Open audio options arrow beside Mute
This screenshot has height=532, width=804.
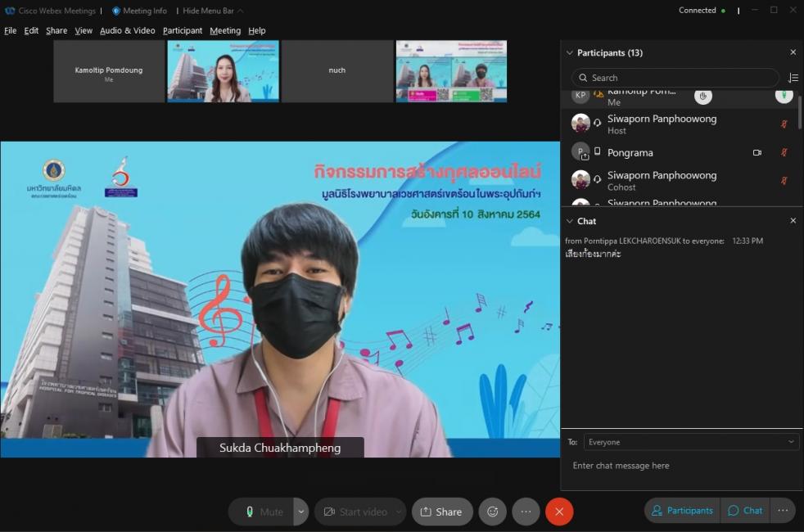tap(301, 512)
